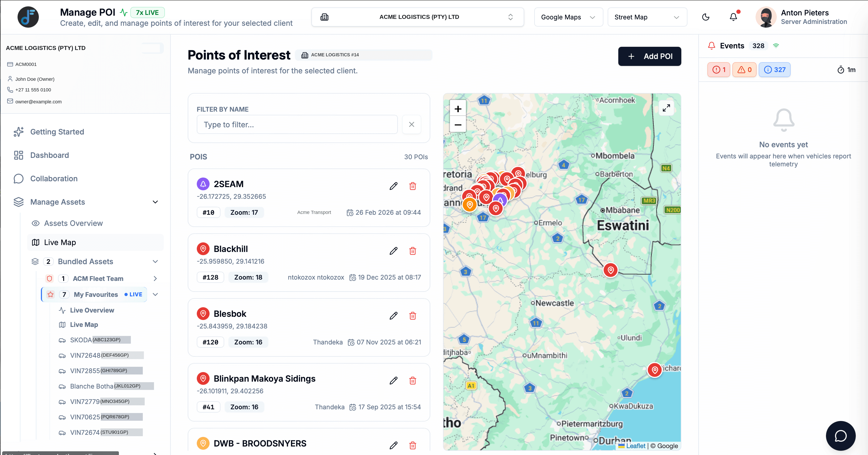Filter events by info count 327

[x=774, y=70]
